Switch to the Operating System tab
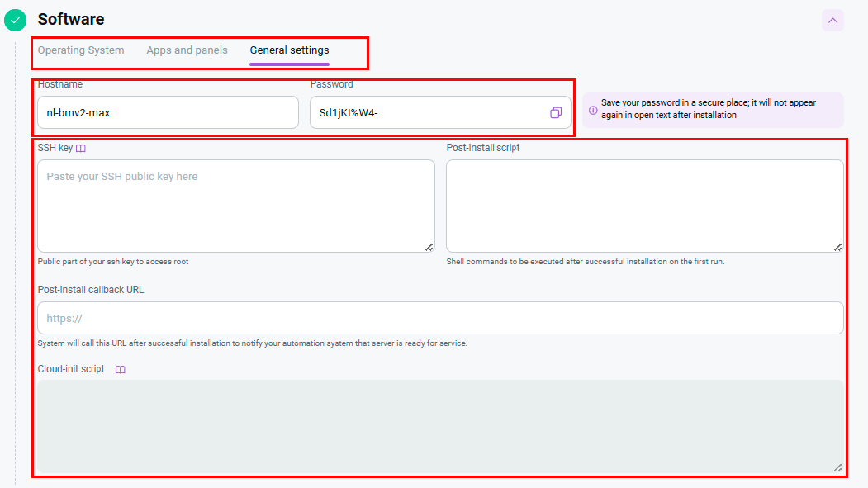868x488 pixels. point(81,50)
